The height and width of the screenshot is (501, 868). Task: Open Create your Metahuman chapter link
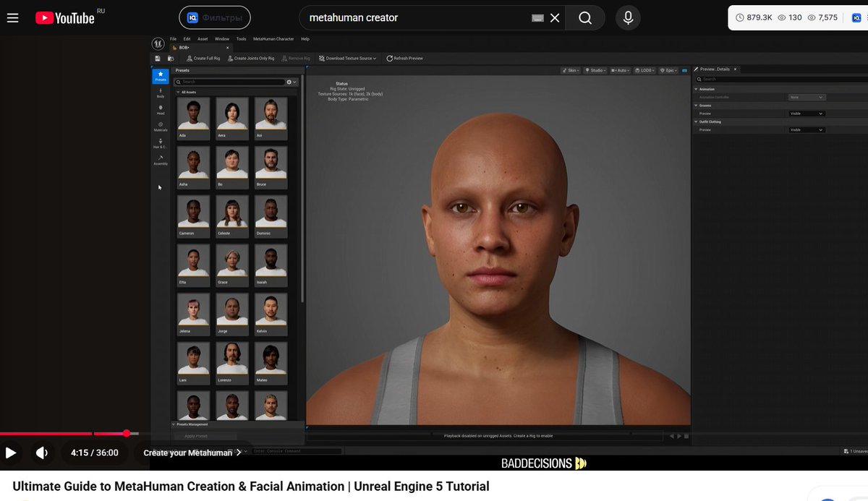192,453
